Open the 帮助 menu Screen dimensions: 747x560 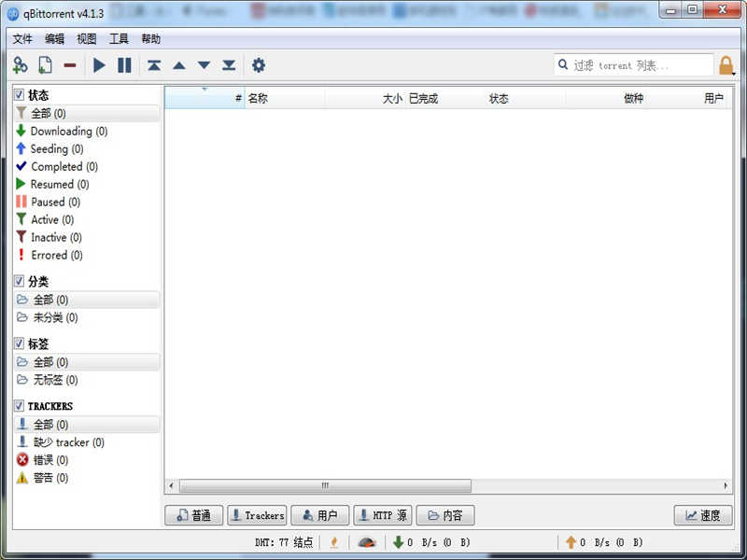[x=151, y=38]
